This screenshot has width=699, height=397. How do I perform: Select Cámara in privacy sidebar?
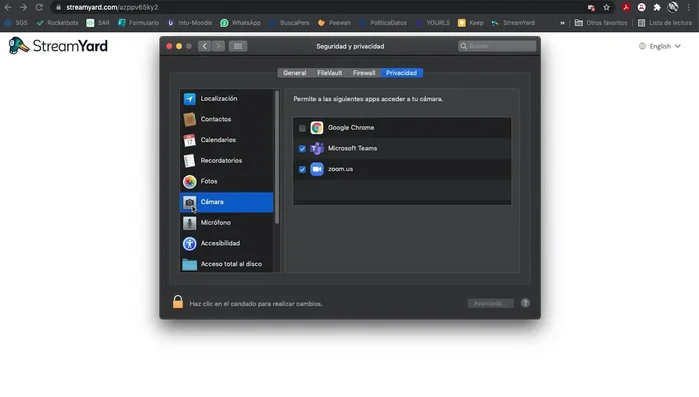tap(226, 202)
